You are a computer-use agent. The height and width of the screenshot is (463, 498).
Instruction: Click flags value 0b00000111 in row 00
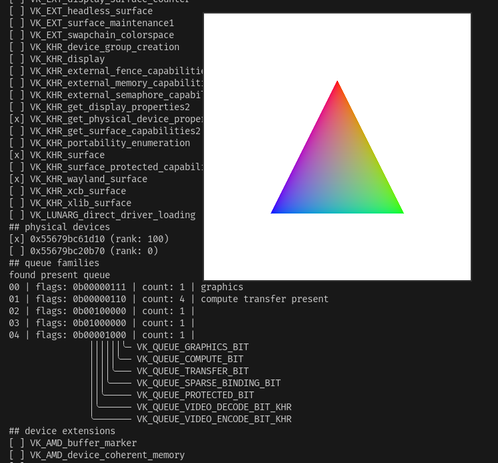pos(99,287)
